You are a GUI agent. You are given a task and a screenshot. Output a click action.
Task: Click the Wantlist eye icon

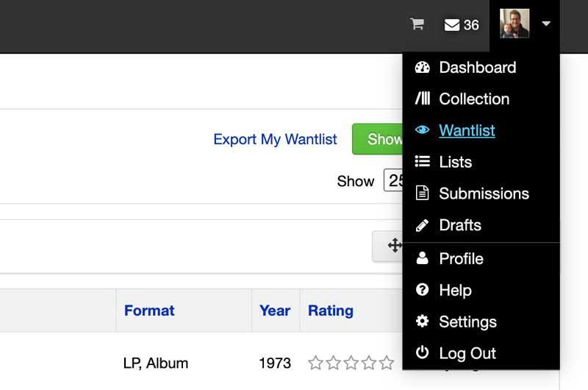point(422,130)
